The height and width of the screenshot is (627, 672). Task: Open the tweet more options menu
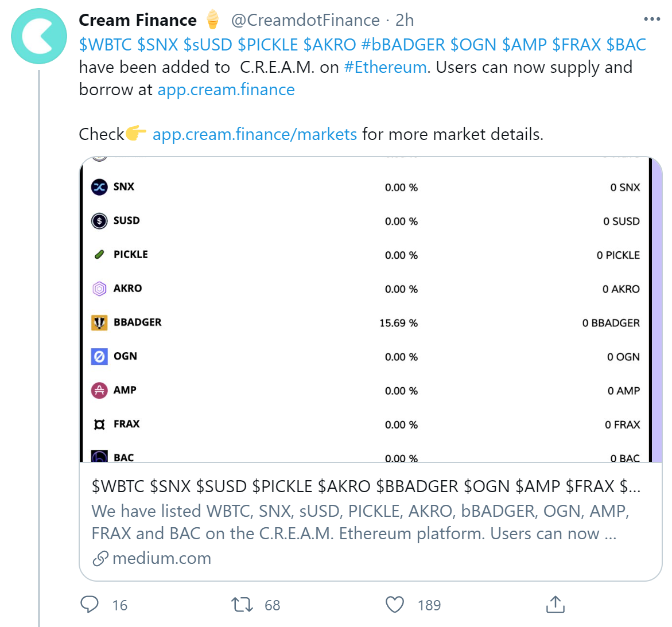(x=652, y=20)
